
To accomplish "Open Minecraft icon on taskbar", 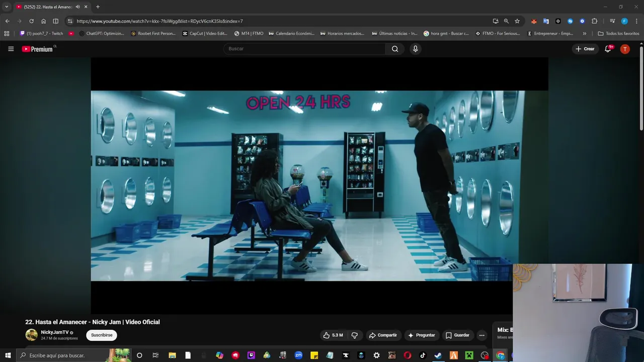I will [469, 355].
